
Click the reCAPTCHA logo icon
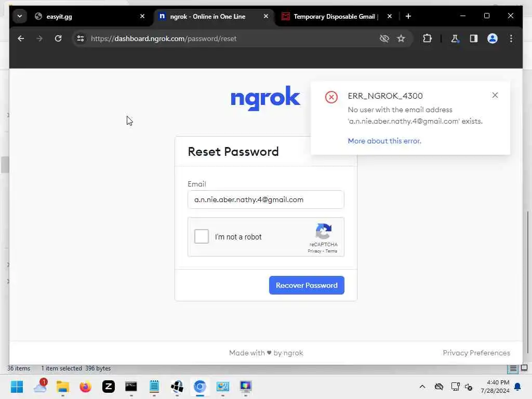point(323,231)
